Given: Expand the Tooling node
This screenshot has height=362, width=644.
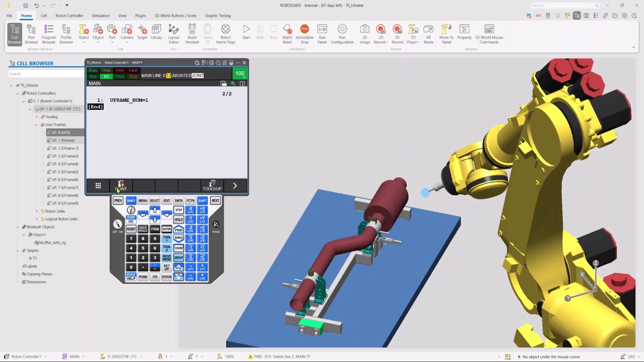Looking at the screenshot, I should 37,117.
